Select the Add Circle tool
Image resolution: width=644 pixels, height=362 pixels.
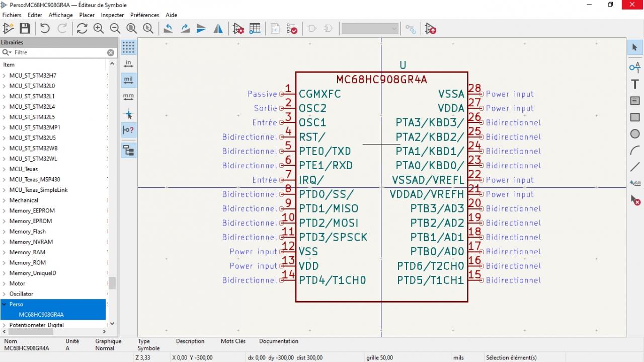click(x=635, y=134)
